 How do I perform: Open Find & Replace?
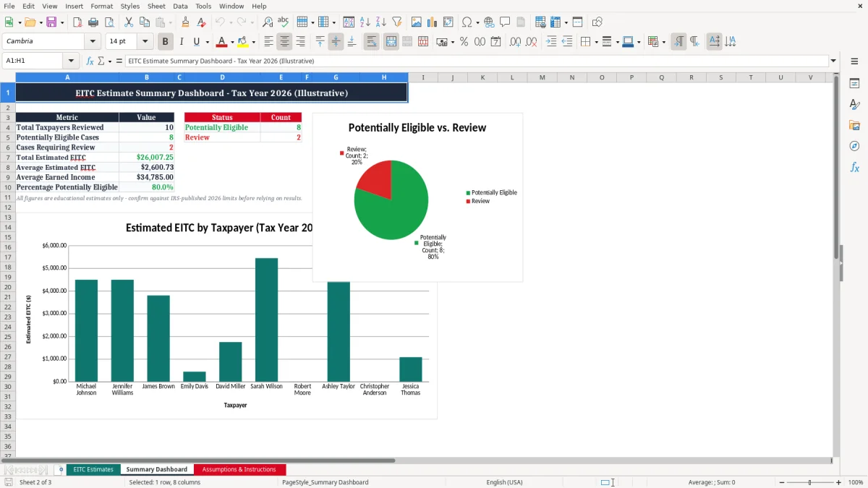tap(268, 22)
